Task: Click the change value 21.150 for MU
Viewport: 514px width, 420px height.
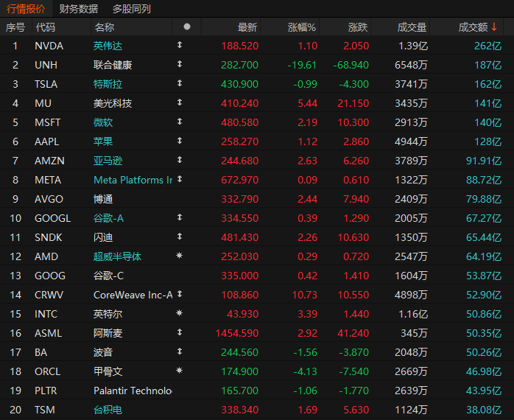Action: [353, 103]
